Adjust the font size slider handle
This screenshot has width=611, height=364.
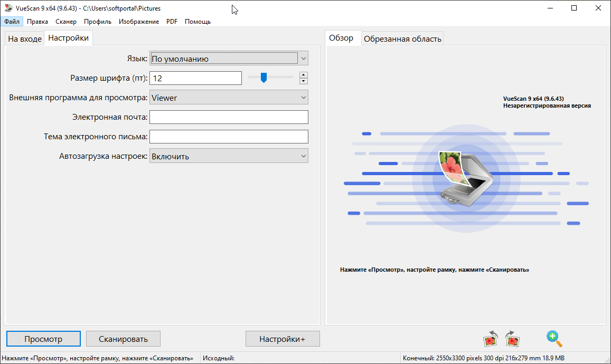264,78
